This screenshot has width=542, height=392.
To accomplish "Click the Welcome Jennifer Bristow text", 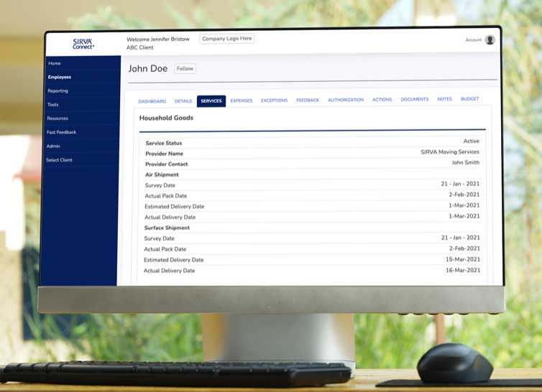I will pyautogui.click(x=158, y=39).
